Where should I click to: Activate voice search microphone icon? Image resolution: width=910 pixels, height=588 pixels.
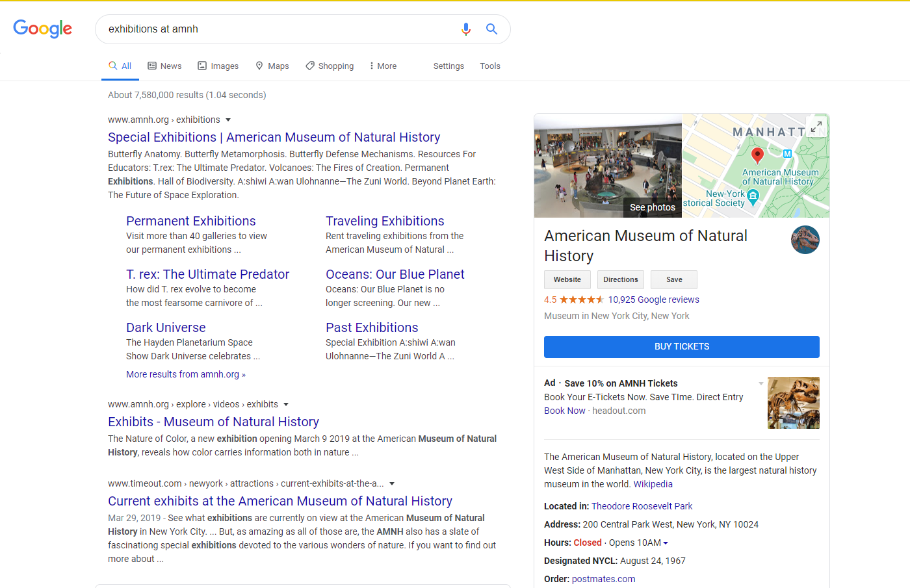tap(466, 29)
